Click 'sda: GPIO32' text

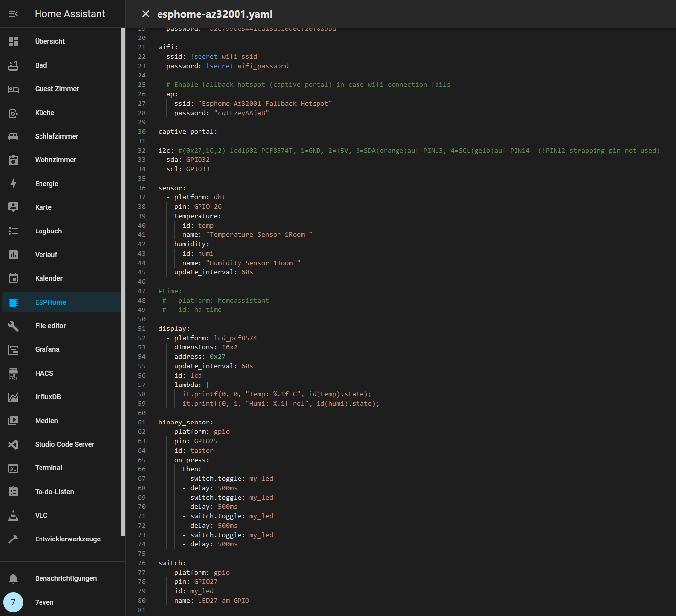tap(188, 160)
